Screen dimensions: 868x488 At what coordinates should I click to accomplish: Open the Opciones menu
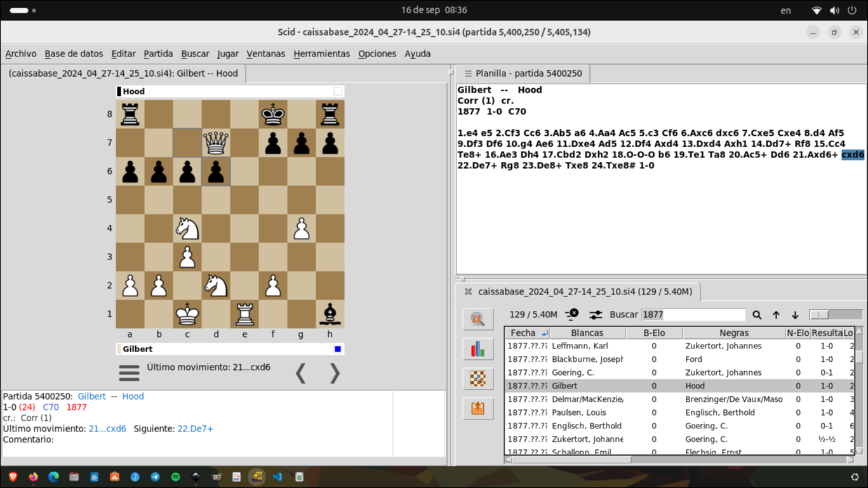[377, 54]
